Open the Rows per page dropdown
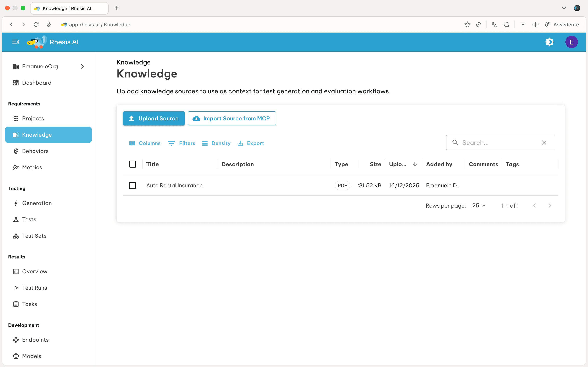588x367 pixels. (x=479, y=205)
